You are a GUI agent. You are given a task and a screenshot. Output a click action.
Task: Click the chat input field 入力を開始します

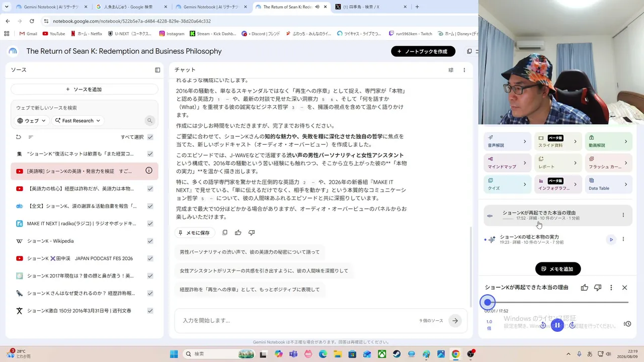[297, 320]
